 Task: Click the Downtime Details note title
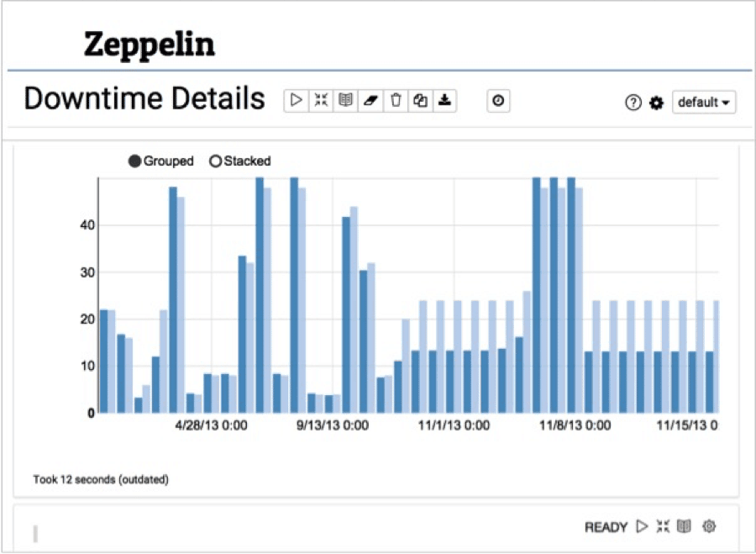click(x=144, y=98)
